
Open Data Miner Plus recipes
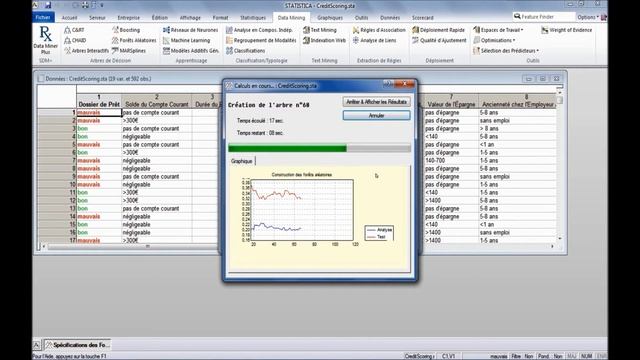45,40
